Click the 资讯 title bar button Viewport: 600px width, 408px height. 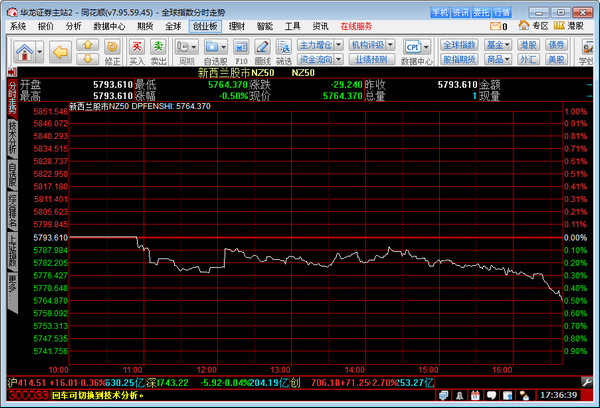tap(460, 13)
